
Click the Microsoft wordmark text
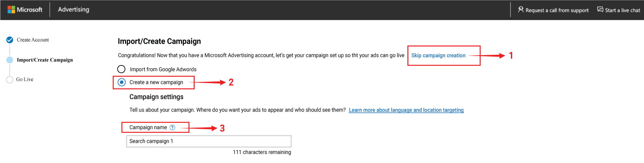[30, 10]
